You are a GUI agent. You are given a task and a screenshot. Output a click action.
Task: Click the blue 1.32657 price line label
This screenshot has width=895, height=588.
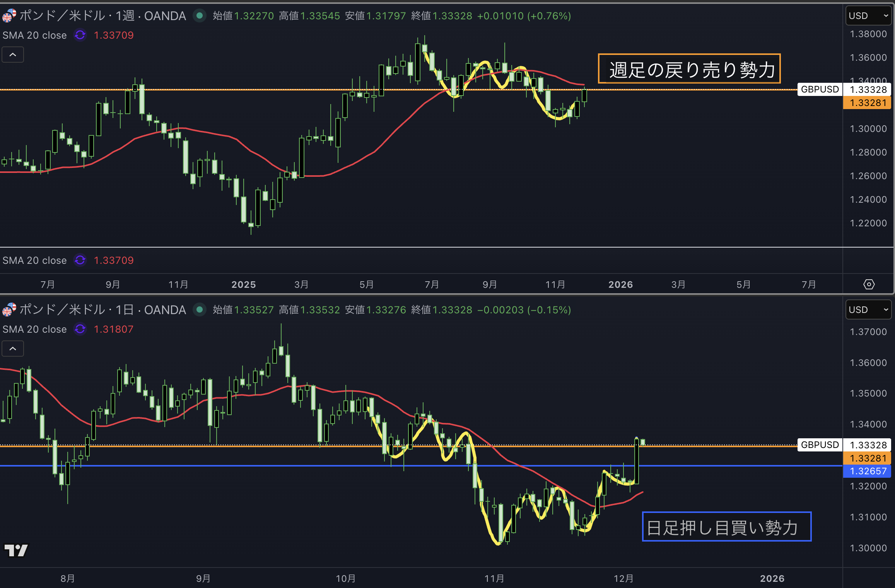pos(868,471)
